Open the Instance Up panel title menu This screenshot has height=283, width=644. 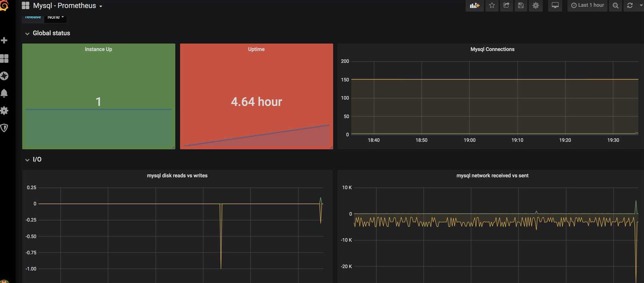98,49
